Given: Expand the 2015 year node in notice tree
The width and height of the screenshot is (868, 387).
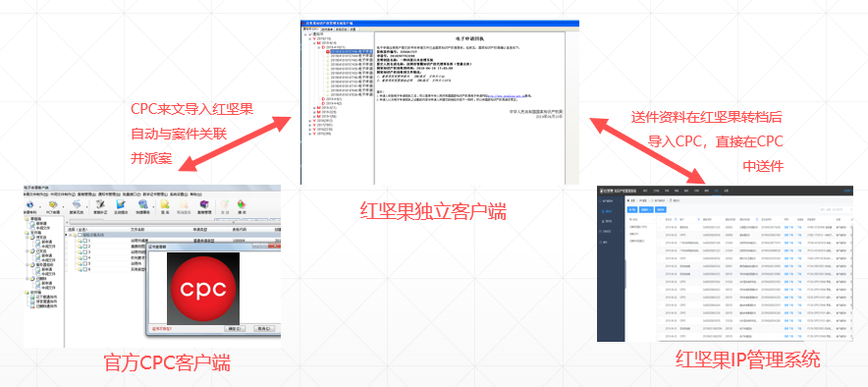Looking at the screenshot, I should point(310,134).
